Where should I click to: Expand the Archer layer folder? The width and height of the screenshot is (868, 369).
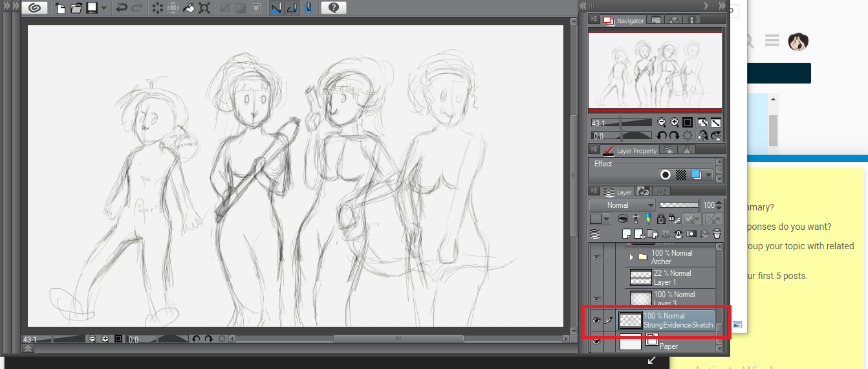631,257
